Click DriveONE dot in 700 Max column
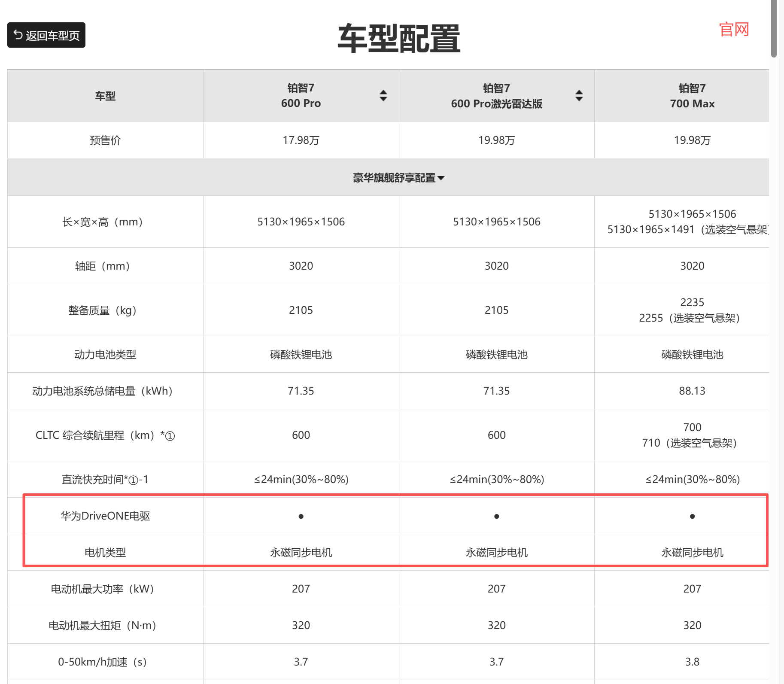784x684 pixels. tap(692, 516)
